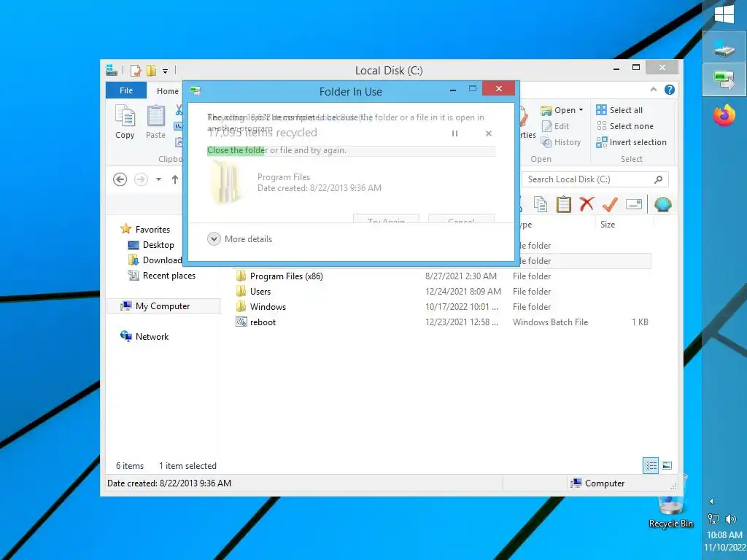Cancel recycling with the small X button
This screenshot has width=747, height=560.
click(488, 134)
